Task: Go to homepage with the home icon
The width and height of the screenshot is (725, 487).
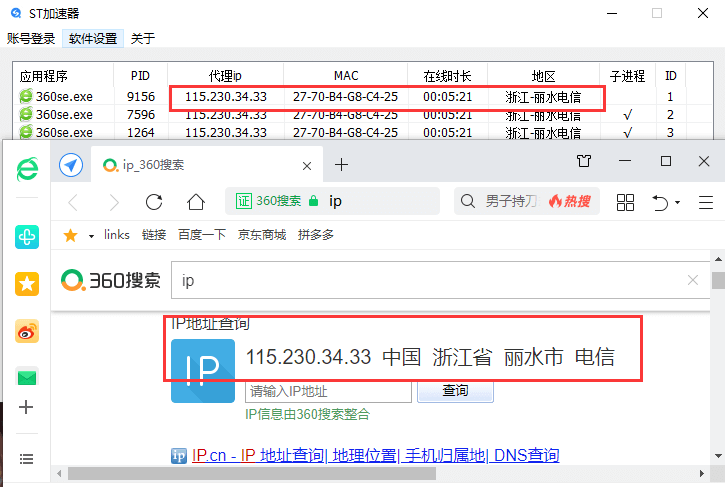Action: (196, 202)
